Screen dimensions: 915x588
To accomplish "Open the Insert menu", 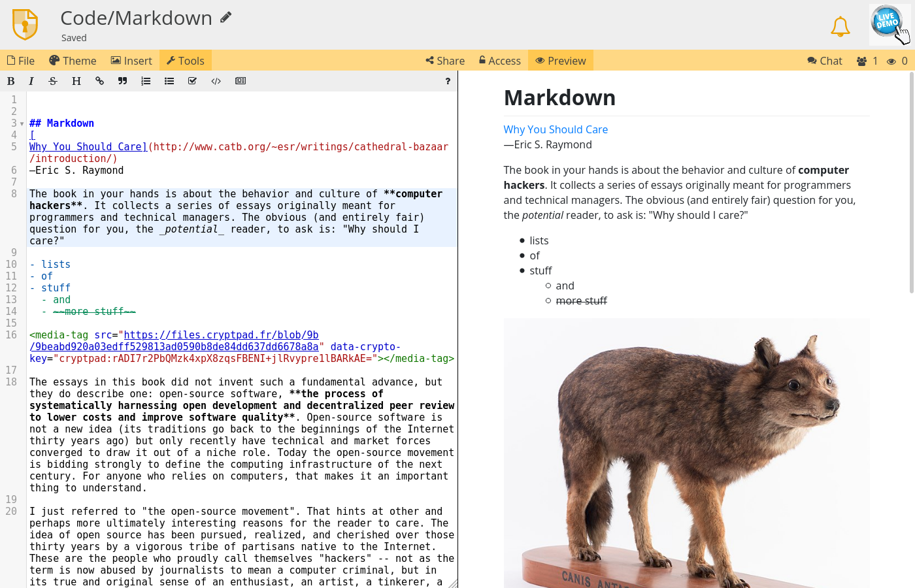I will point(131,61).
